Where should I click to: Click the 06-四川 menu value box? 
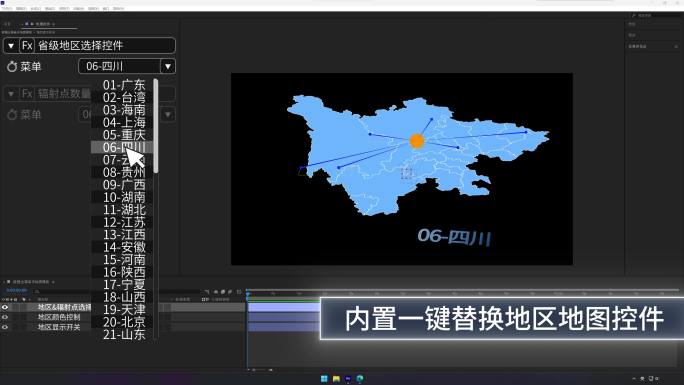point(119,66)
